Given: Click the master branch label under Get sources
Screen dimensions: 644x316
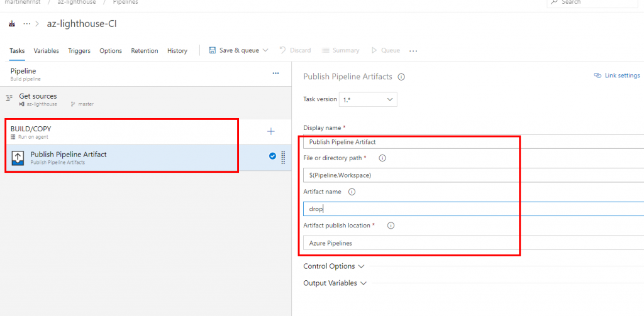Looking at the screenshot, I should (x=82, y=104).
